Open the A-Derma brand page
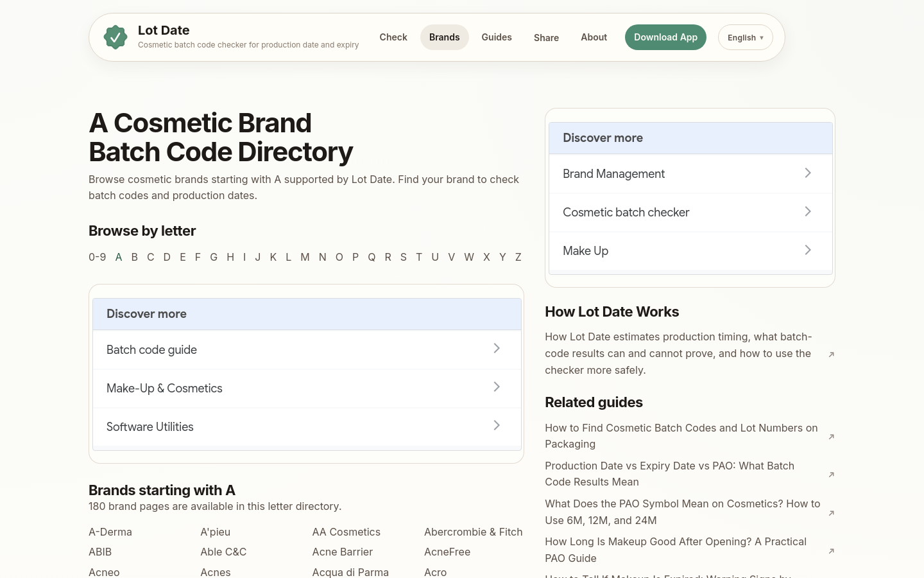The height and width of the screenshot is (578, 924). pos(110,532)
